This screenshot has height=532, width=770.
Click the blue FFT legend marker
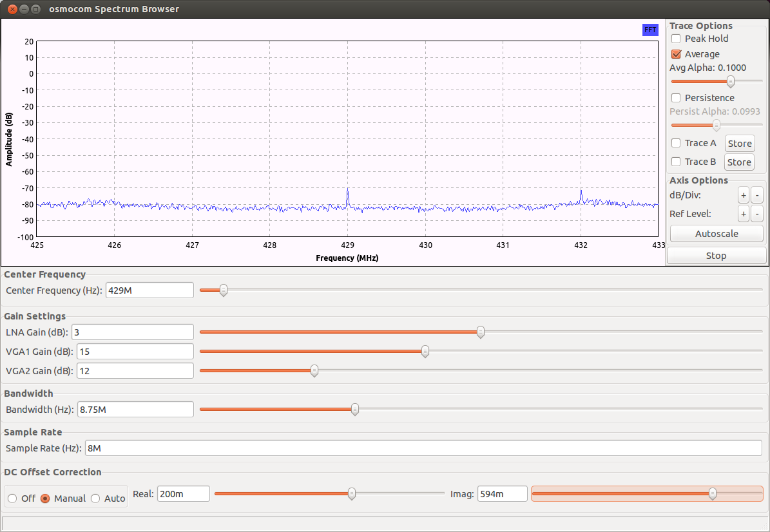coord(650,30)
